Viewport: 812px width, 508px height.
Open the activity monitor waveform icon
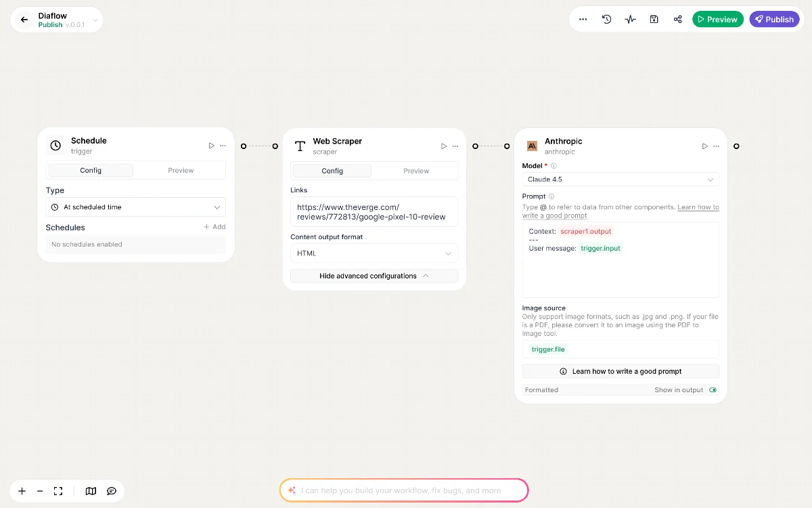pyautogui.click(x=630, y=19)
